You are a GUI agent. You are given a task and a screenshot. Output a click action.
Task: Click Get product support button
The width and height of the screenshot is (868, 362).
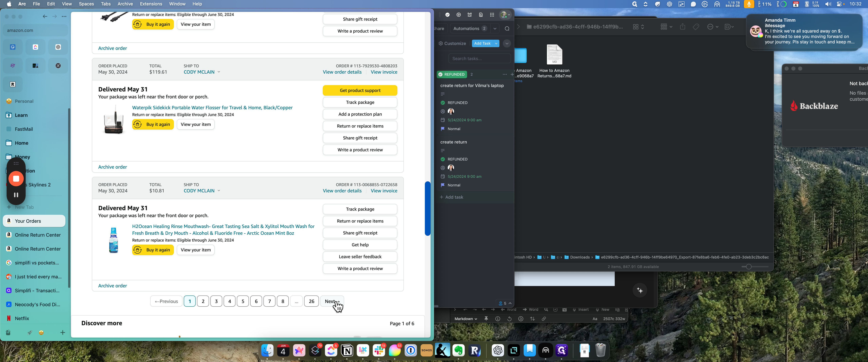(360, 90)
